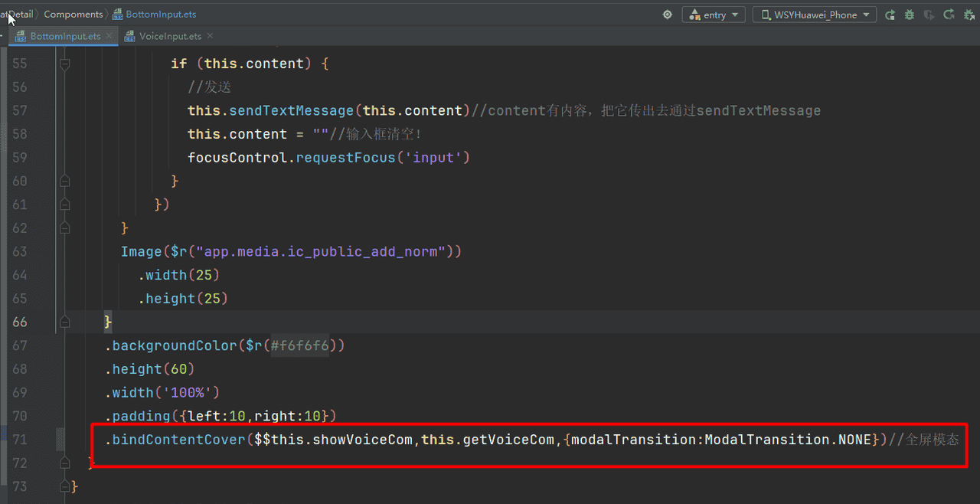Click the Compoments breadcrumb folder

73,15
